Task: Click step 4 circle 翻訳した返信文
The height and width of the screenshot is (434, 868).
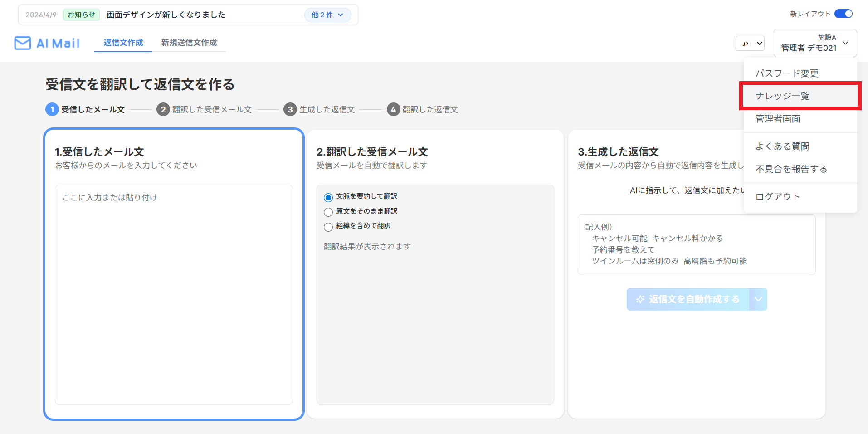Action: (x=393, y=109)
